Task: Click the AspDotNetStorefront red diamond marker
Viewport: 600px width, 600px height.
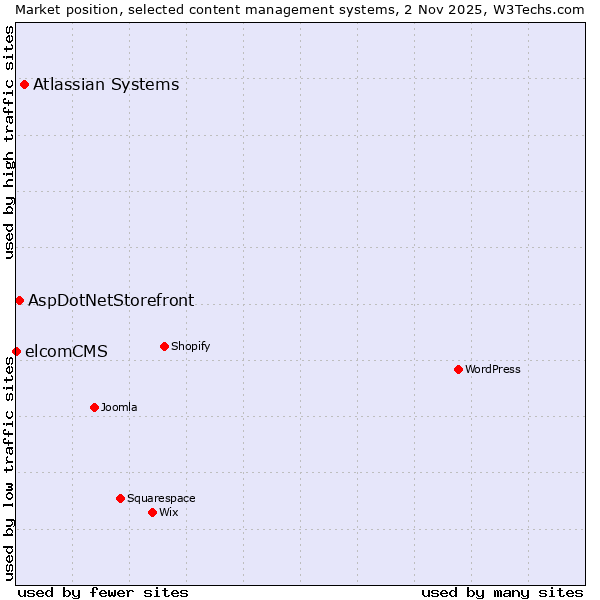Action: tap(19, 300)
